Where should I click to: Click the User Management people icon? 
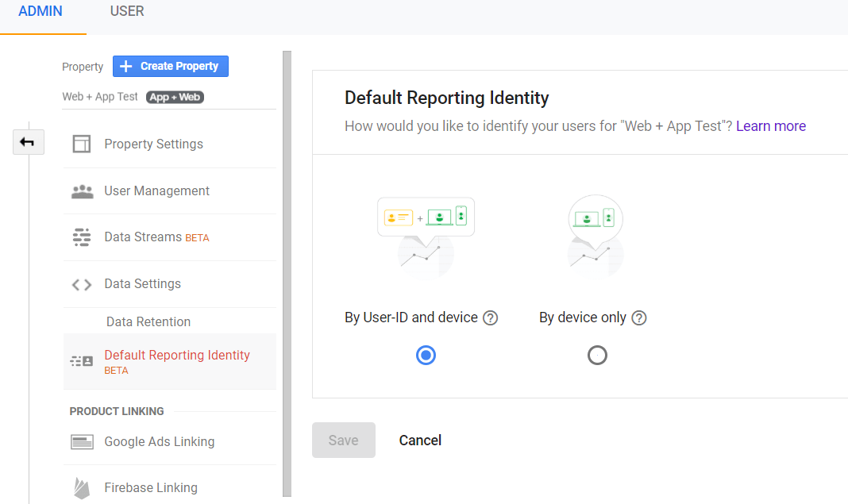82,191
